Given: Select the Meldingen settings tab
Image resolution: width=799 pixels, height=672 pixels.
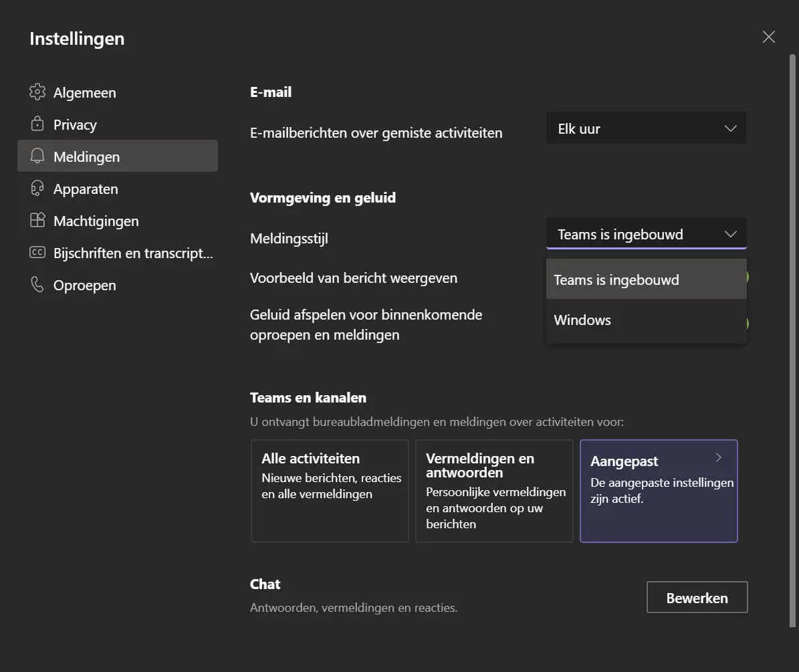Looking at the screenshot, I should 118,156.
